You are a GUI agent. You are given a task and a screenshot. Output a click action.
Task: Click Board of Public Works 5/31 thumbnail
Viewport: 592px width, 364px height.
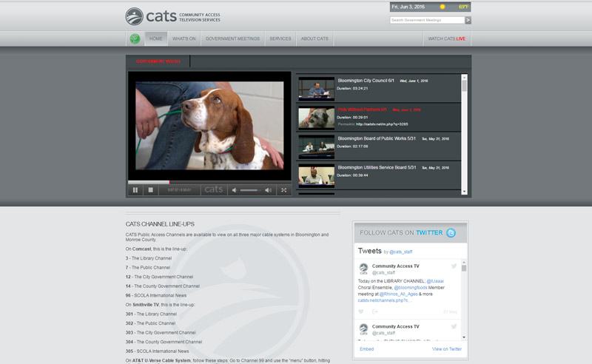tap(317, 146)
